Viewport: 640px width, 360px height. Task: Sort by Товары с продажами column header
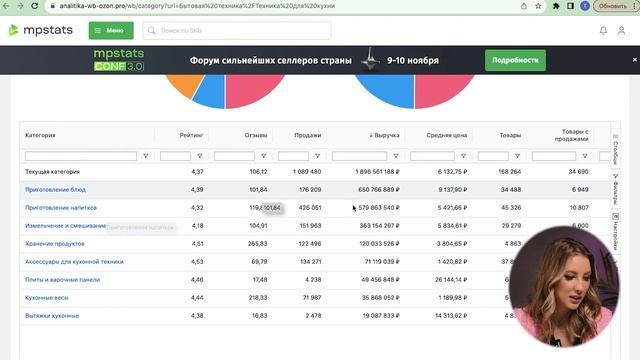coord(571,135)
